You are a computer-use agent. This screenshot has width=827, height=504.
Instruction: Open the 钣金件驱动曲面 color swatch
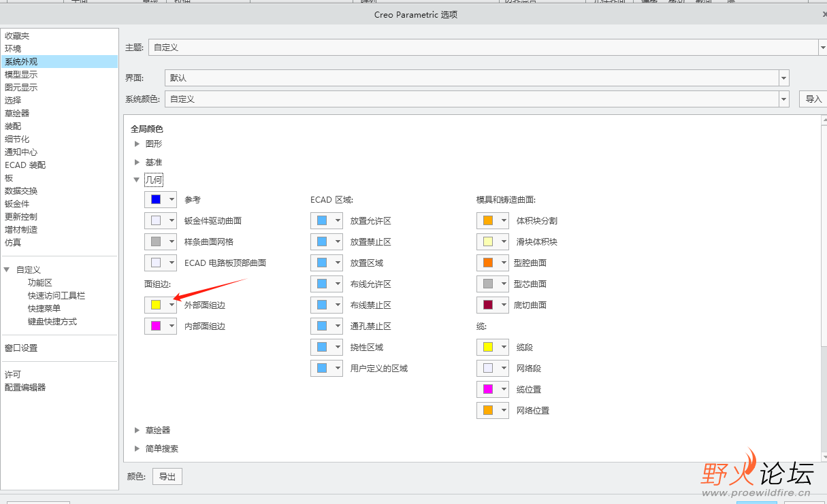point(161,220)
